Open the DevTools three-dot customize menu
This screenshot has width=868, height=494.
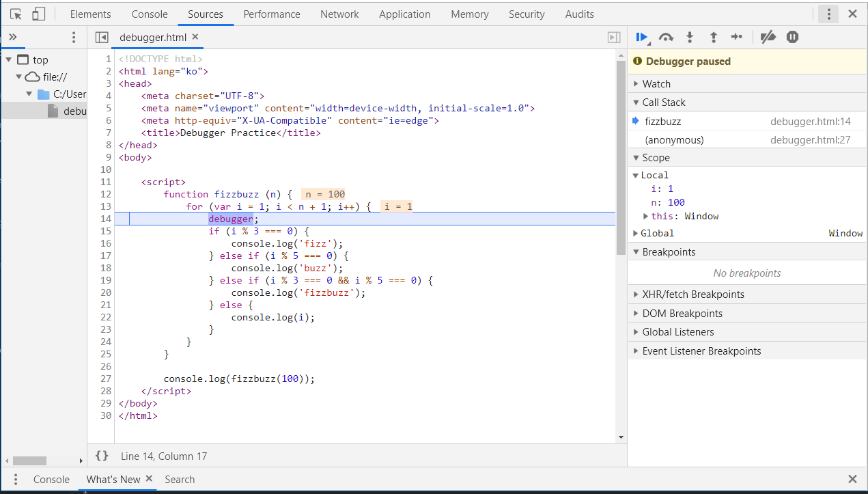(x=828, y=14)
